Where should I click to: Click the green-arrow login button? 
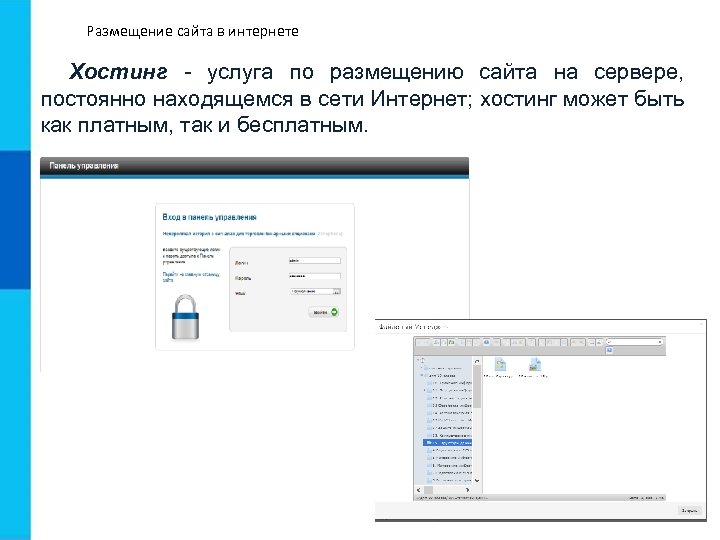point(324,312)
